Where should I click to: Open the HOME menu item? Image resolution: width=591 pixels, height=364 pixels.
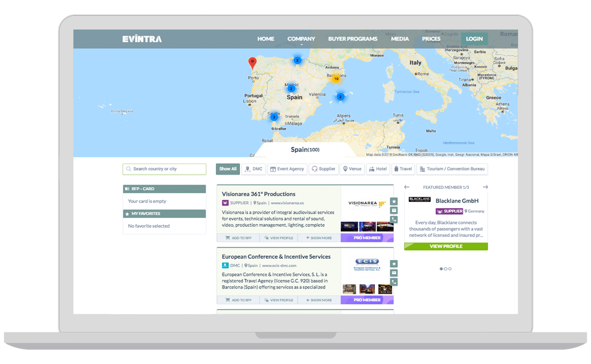[x=265, y=39]
